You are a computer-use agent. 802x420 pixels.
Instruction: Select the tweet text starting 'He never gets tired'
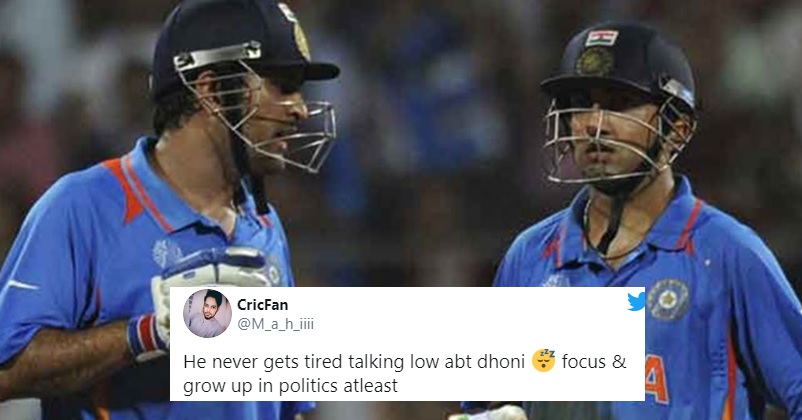point(405,373)
